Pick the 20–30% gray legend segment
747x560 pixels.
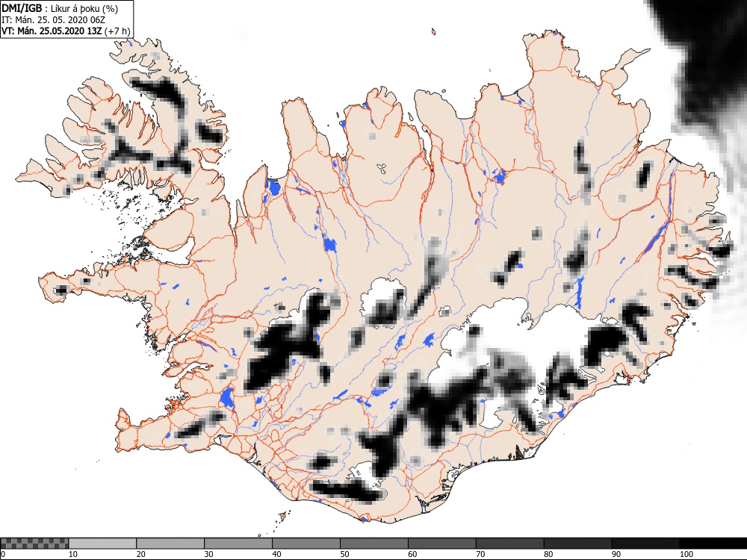(170, 544)
